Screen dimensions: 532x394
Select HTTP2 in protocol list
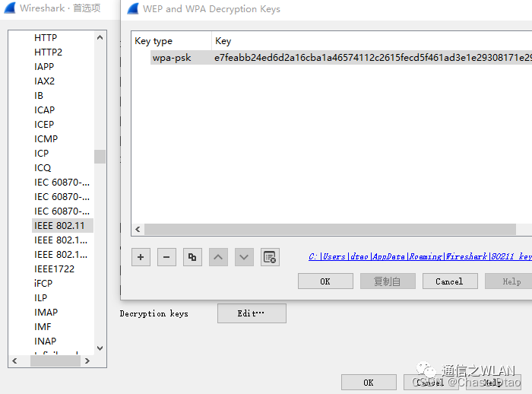click(48, 52)
